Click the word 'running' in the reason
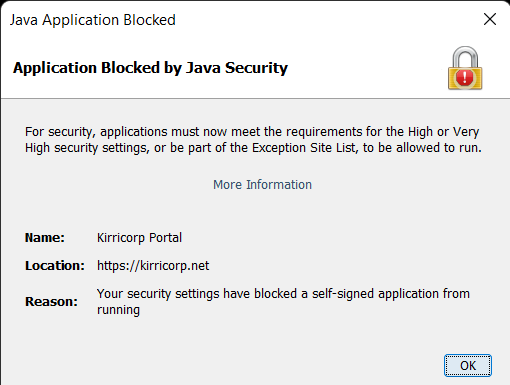The height and width of the screenshot is (385, 510). coord(118,310)
